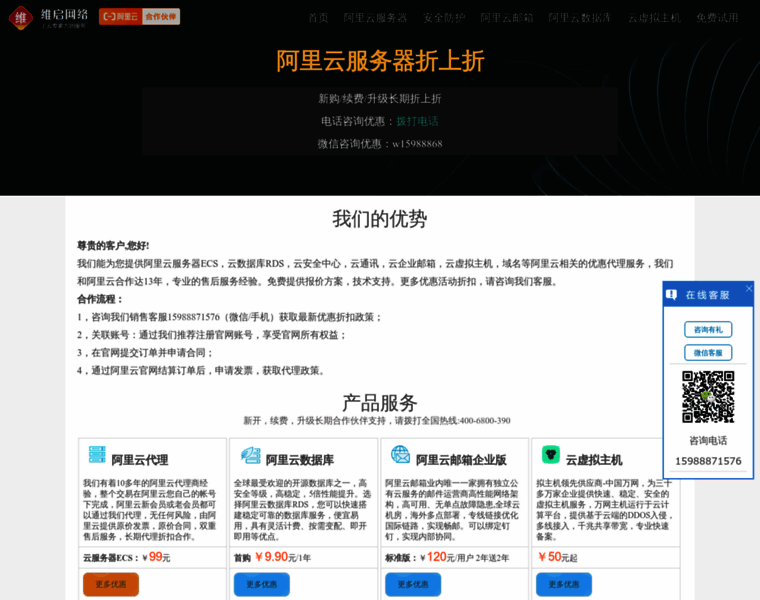Image resolution: width=760 pixels, height=600 pixels.
Task: Click the 阿里云邮箱企业版 globe mail icon
Action: (401, 455)
